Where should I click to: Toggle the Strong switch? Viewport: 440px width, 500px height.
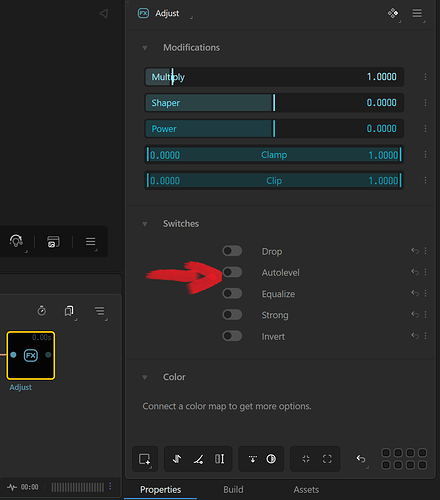click(232, 315)
